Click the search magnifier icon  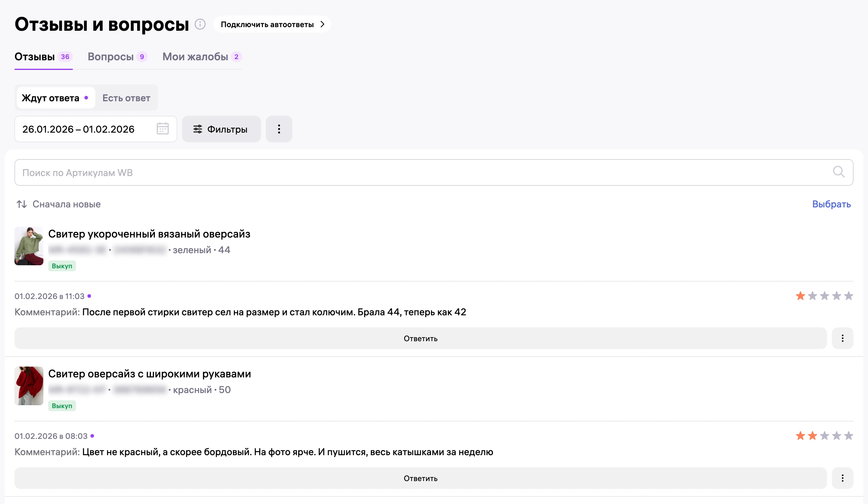[838, 172]
